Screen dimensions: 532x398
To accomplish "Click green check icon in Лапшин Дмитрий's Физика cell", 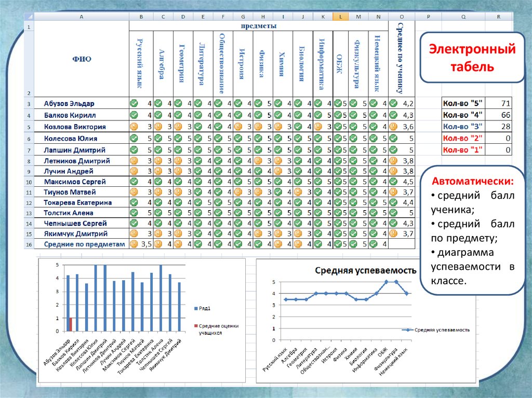I will click(x=258, y=149).
